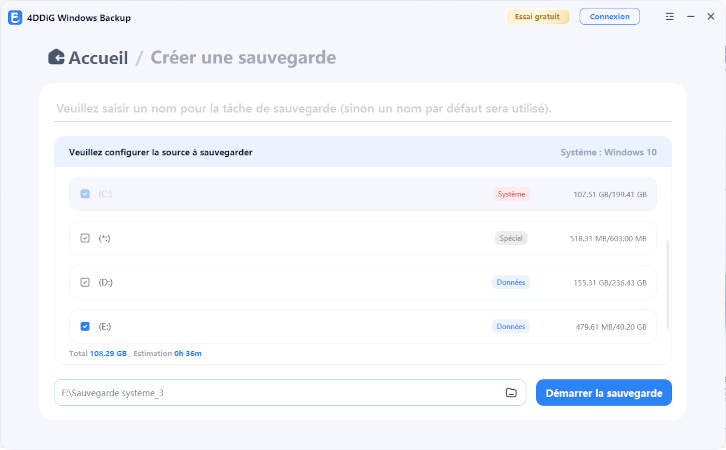Open the Connexion login button
This screenshot has width=726, height=450.
pyautogui.click(x=610, y=17)
